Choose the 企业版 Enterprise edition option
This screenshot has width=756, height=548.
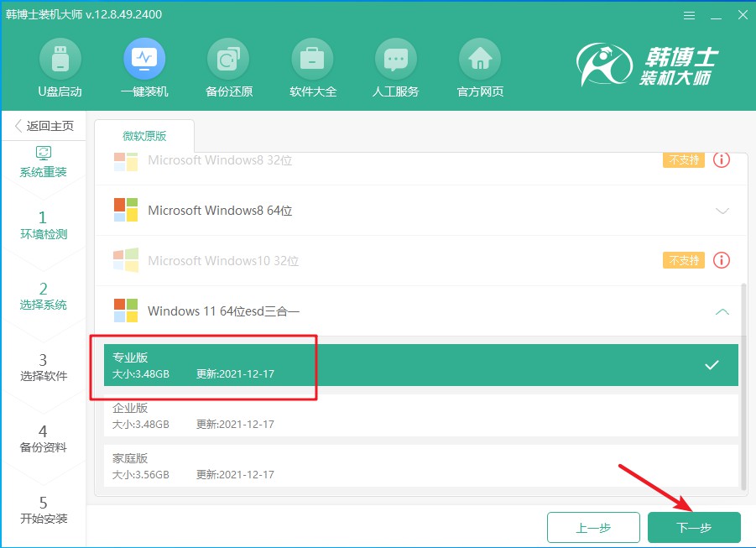click(420, 415)
